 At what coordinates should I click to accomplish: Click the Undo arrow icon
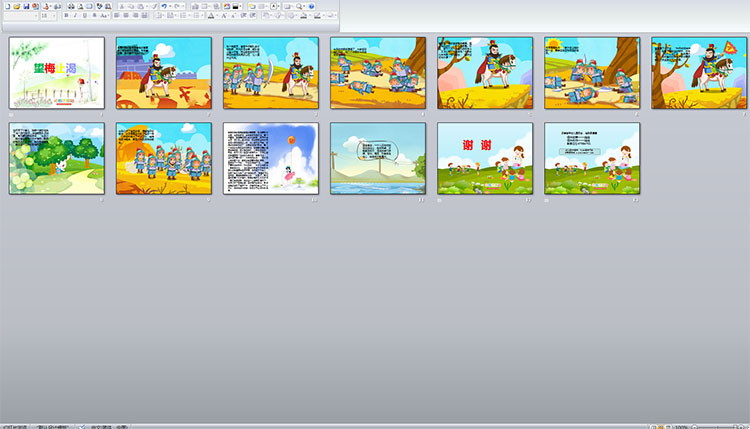(x=164, y=6)
